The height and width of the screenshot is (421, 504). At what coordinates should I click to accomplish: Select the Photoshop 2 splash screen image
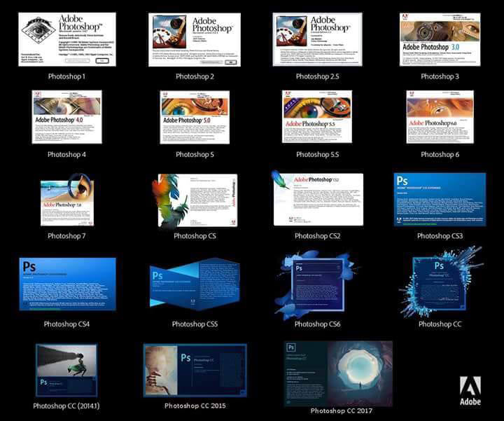pos(195,39)
